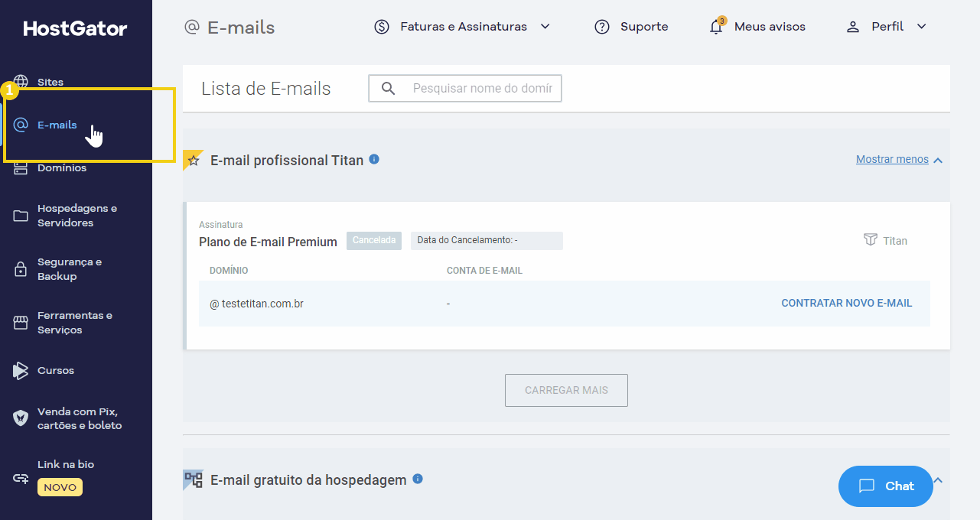Click CONTRATAR NOVO E-MAIL
Image resolution: width=980 pixels, height=520 pixels.
(x=847, y=304)
